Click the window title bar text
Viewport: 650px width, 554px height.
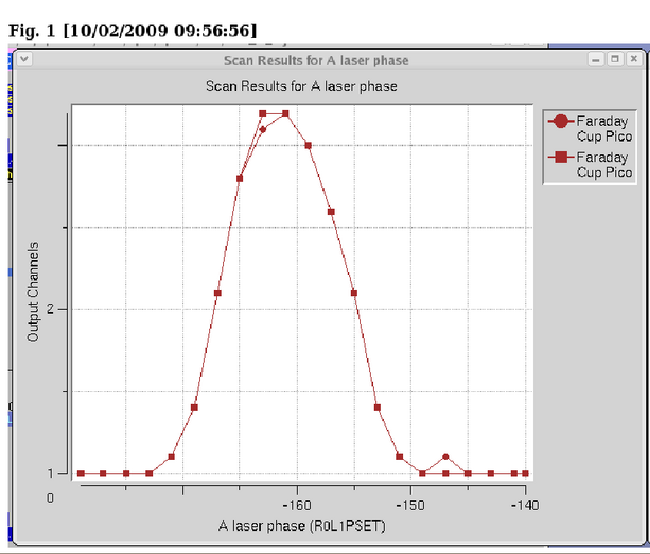316,61
